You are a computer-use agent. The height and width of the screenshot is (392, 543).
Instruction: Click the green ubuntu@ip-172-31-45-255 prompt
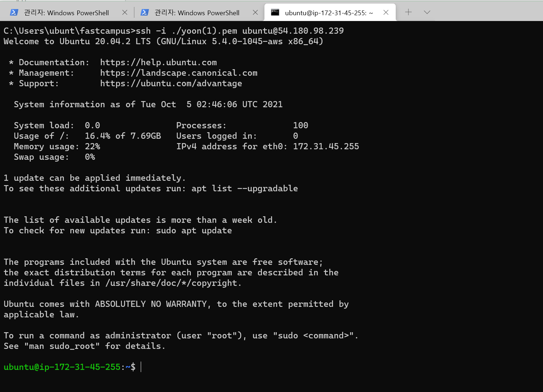pyautogui.click(x=62, y=367)
